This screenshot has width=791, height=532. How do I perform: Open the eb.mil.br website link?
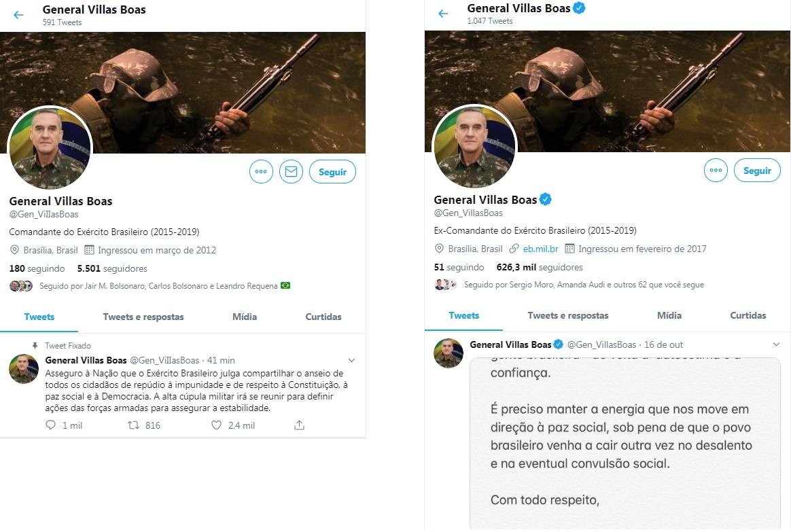(x=540, y=249)
